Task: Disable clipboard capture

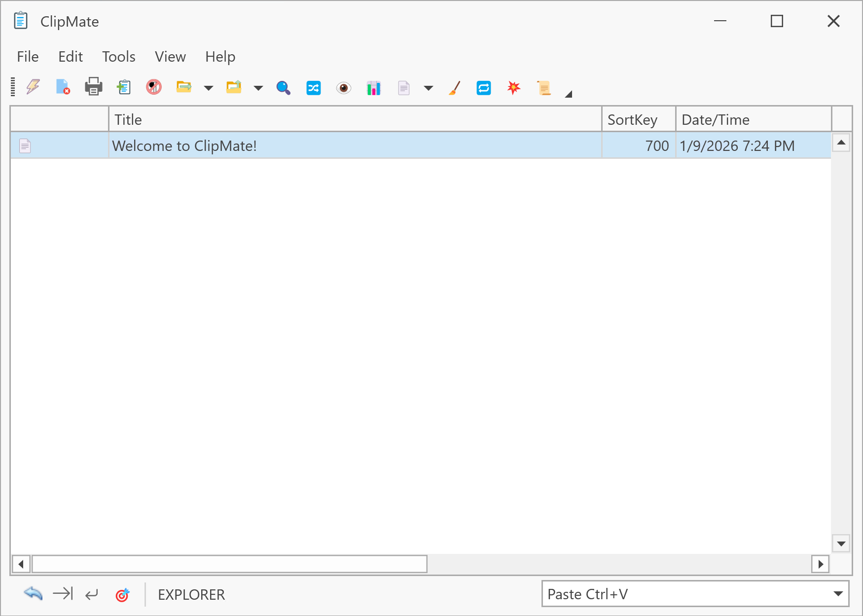Action: [153, 87]
